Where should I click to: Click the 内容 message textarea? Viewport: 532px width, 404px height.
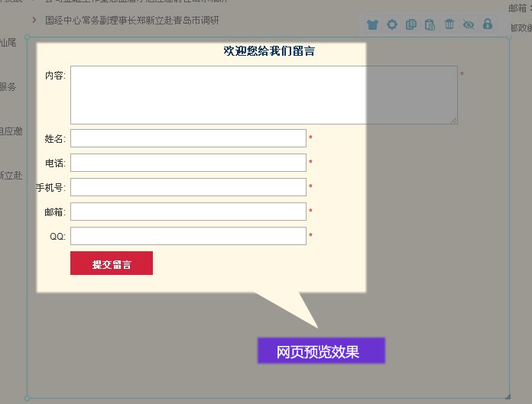point(264,95)
